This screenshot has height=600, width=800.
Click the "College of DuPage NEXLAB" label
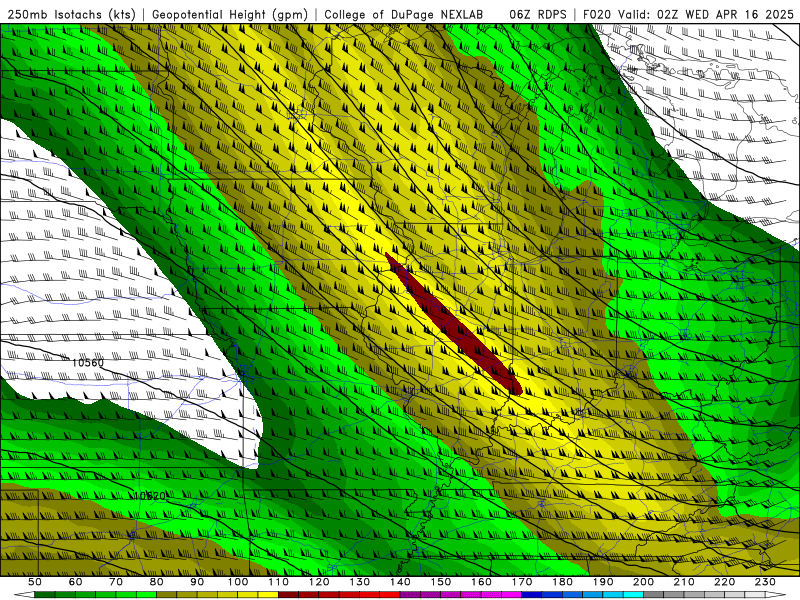(404, 15)
